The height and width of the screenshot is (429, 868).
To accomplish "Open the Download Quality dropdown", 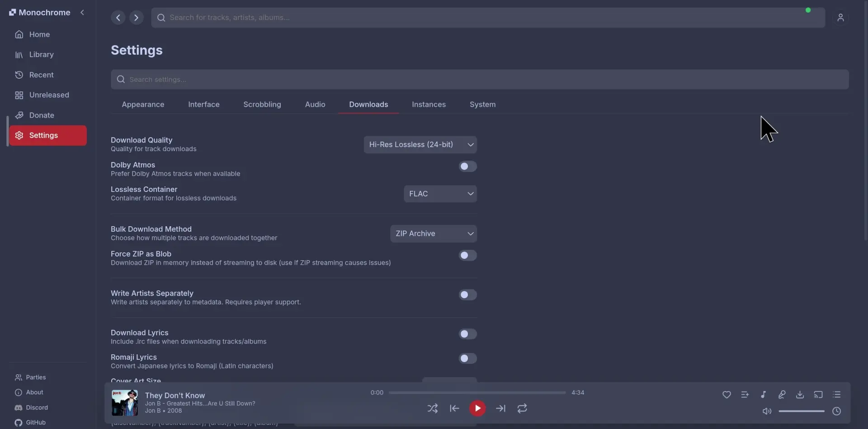I will click(420, 145).
